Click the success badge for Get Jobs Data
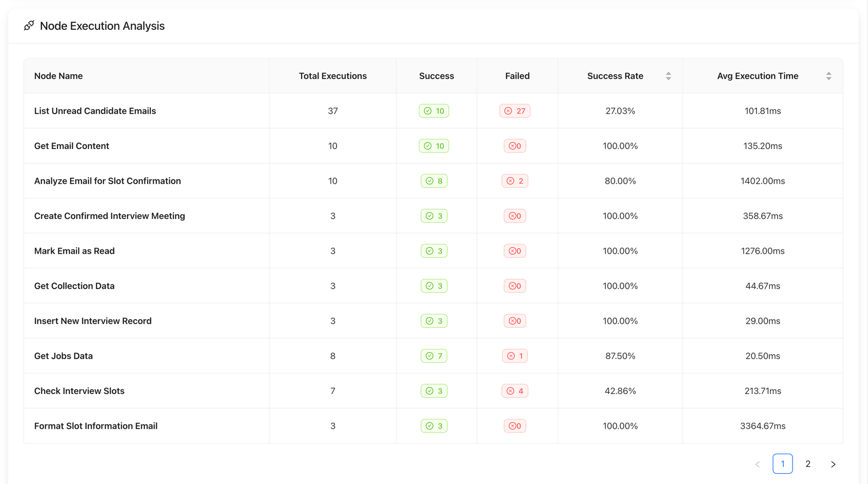868x484 pixels. coord(434,356)
